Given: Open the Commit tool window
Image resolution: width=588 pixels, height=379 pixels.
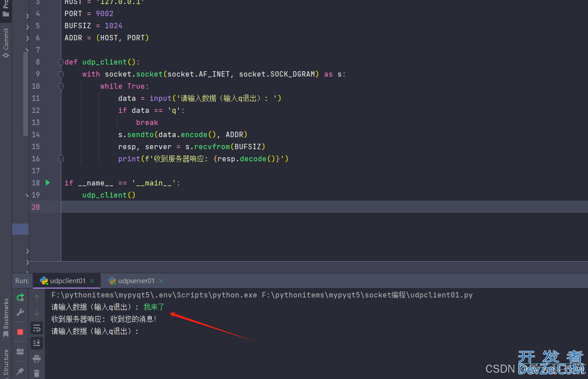Looking at the screenshot, I should point(6,43).
